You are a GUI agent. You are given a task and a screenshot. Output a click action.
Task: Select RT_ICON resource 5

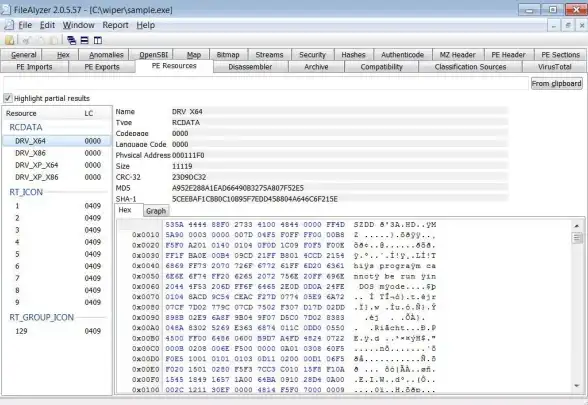[57, 254]
